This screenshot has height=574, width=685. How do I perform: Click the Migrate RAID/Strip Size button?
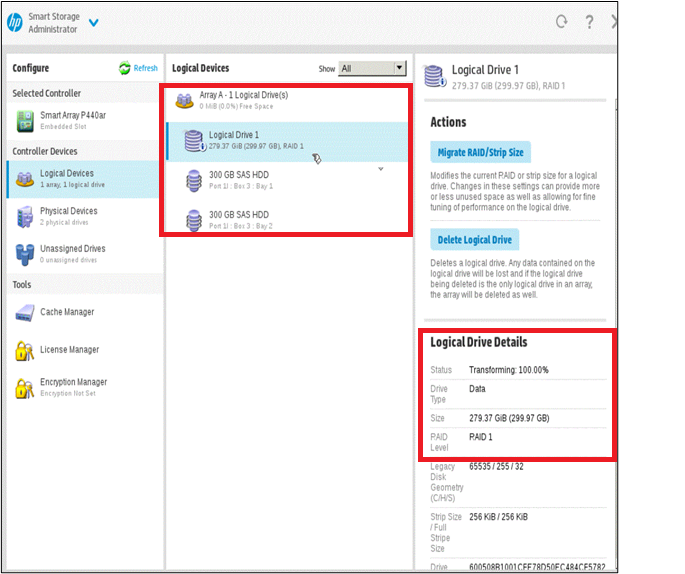click(x=481, y=152)
